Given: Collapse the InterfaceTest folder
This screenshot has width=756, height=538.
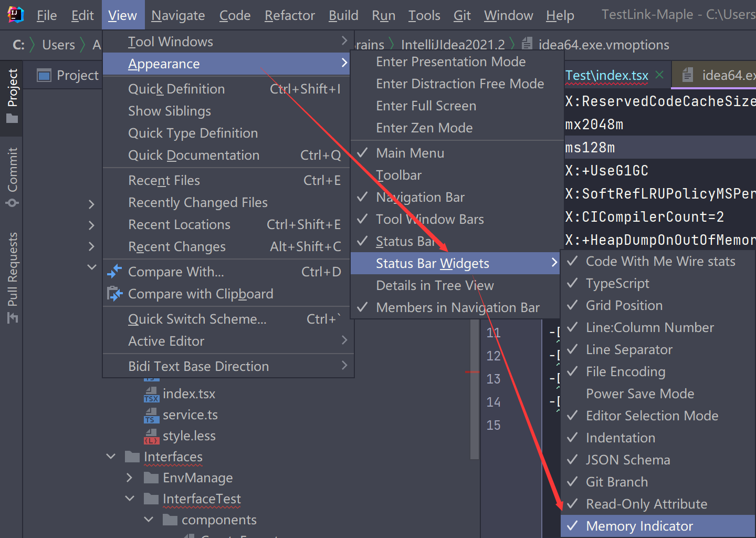Looking at the screenshot, I should point(130,499).
